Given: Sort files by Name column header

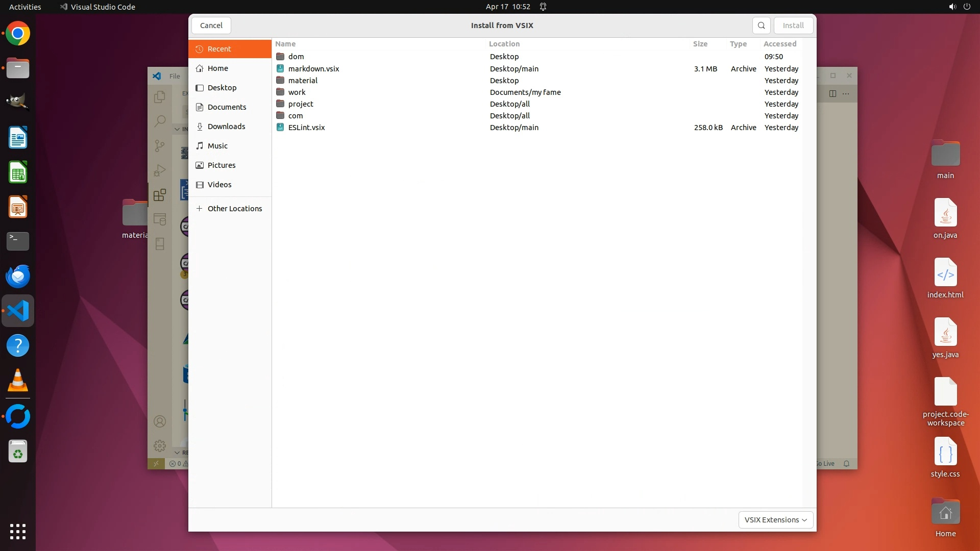Looking at the screenshot, I should pyautogui.click(x=286, y=44).
